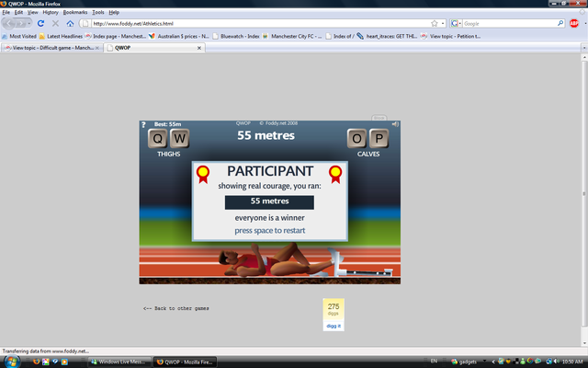Click the Google search input field
588x368 pixels.
pos(509,23)
